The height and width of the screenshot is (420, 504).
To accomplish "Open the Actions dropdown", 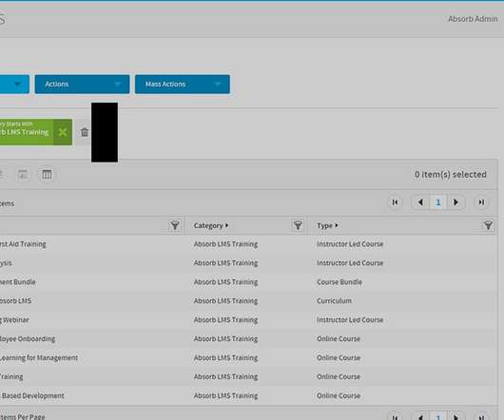I will point(83,85).
